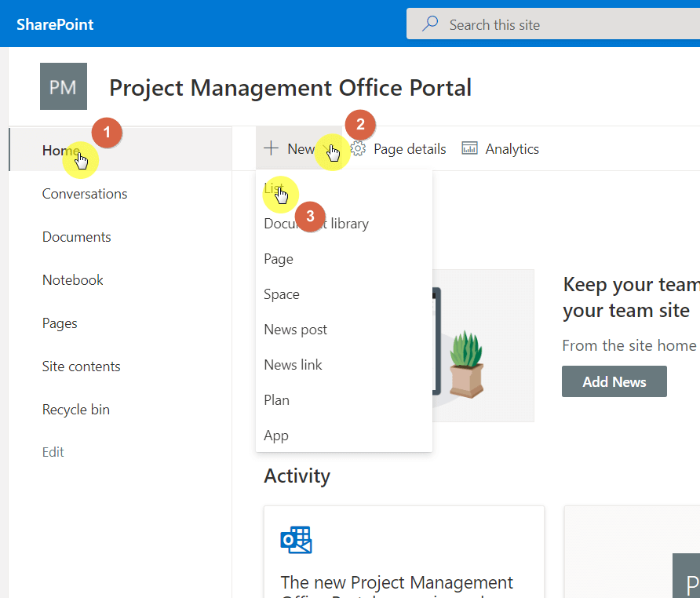
Task: Choose Document library from New menu
Action: 344,224
